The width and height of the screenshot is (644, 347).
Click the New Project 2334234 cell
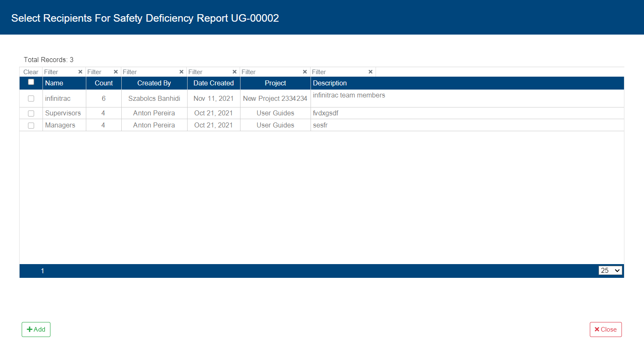275,98
